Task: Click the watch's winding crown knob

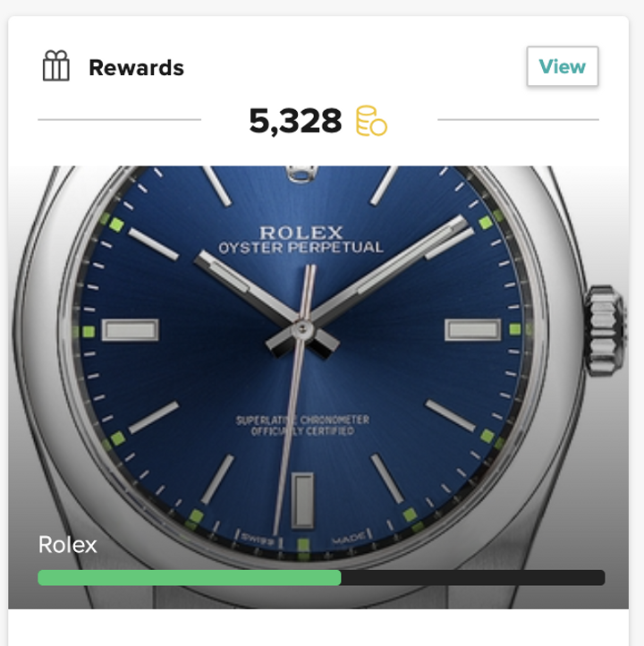Action: [x=606, y=331]
